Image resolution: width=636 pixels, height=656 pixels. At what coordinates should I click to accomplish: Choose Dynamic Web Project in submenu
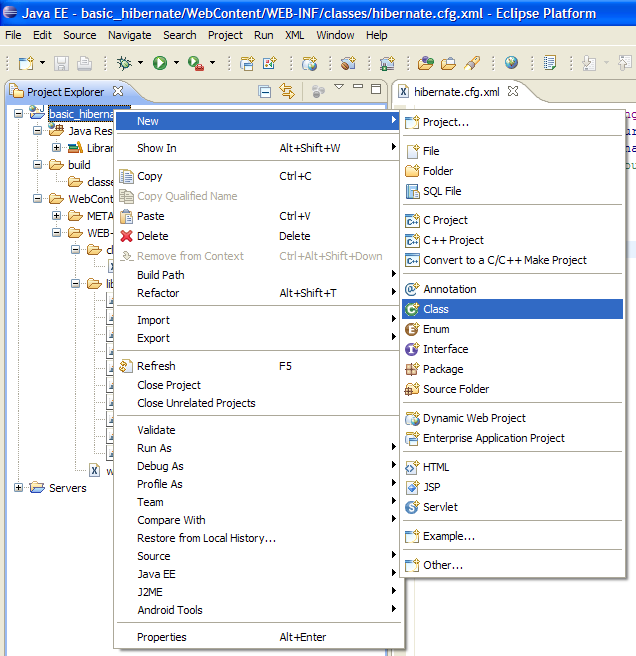512,418
